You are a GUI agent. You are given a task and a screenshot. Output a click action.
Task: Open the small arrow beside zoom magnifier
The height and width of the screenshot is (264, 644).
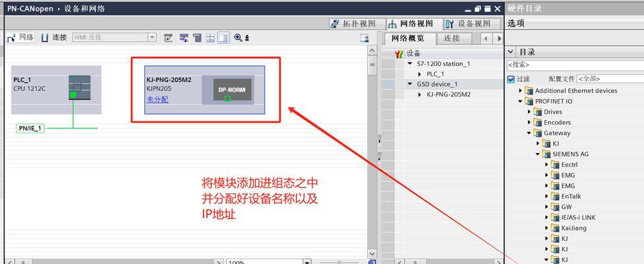pyautogui.click(x=247, y=38)
